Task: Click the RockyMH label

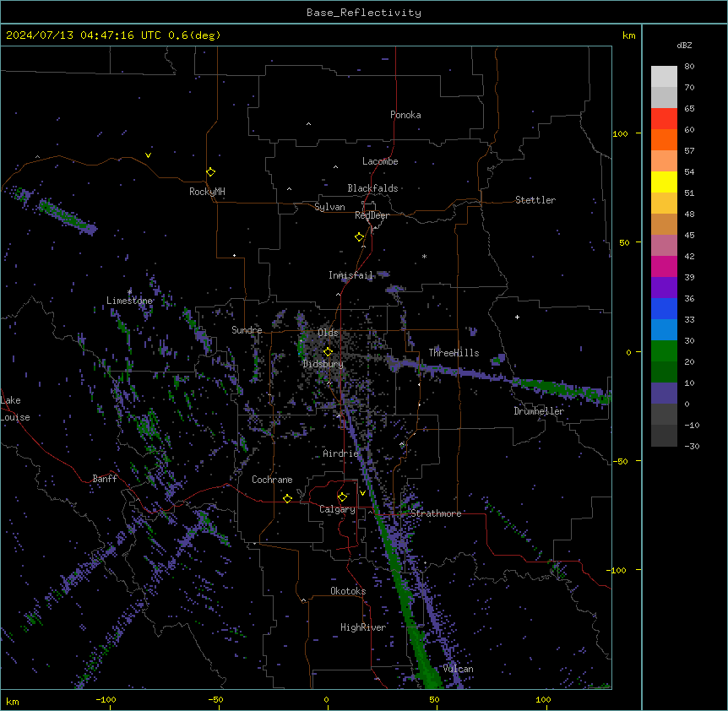Action: tap(207, 191)
